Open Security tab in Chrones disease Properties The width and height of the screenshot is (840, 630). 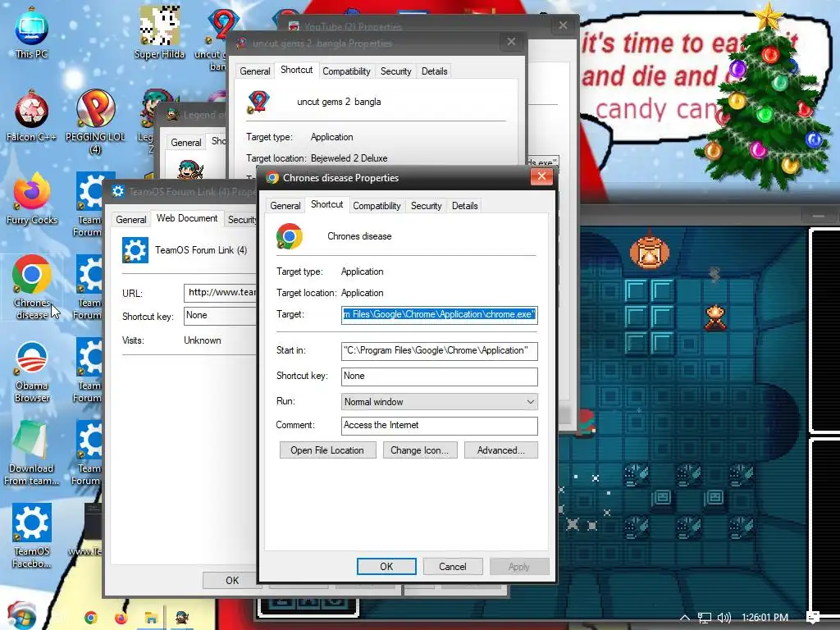[x=426, y=206]
